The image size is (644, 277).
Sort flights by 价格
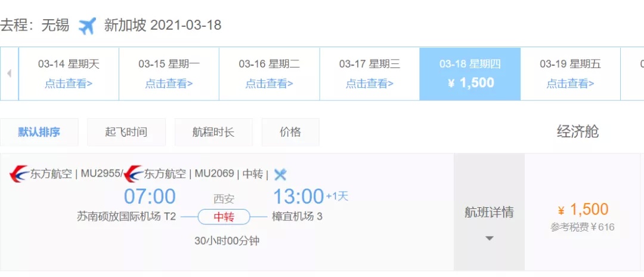290,133
